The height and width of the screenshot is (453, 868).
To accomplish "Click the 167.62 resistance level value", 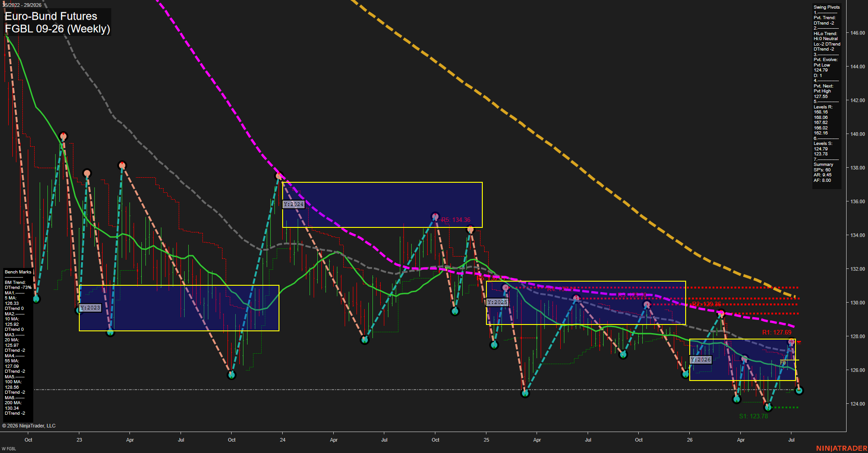I will point(821,123).
